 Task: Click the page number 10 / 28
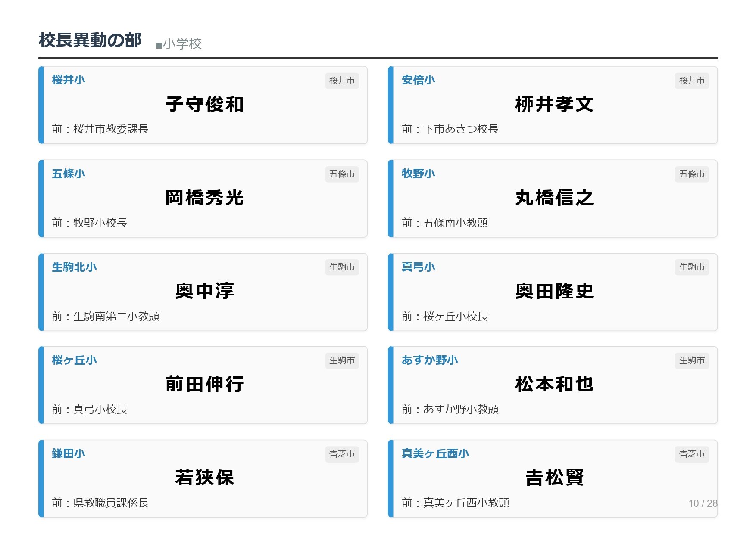click(703, 503)
